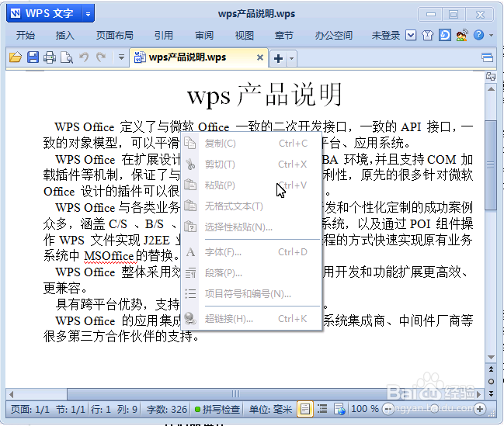Expand the WPS 文字 dropdown arrow
This screenshot has width=504, height=426.
click(x=88, y=13)
